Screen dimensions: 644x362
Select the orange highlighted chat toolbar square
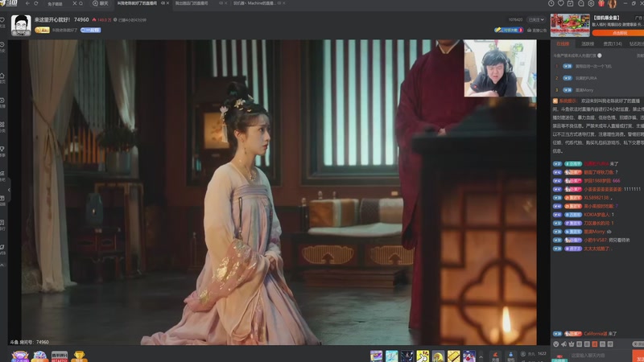(x=595, y=344)
